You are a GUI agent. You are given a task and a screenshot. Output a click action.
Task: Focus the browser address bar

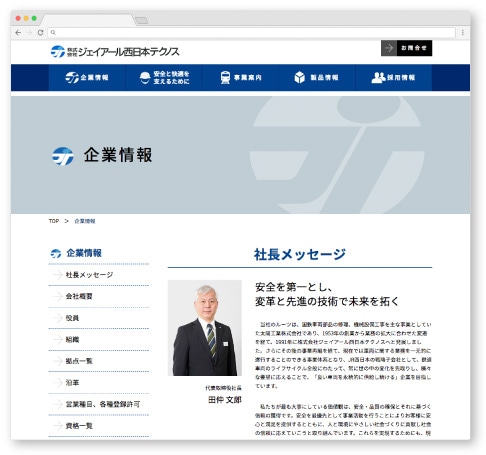252,33
